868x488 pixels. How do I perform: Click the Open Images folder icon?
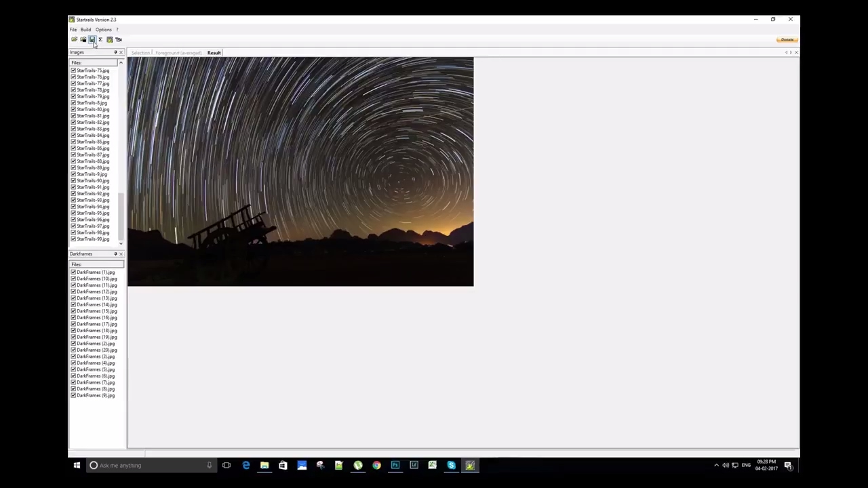(x=74, y=39)
